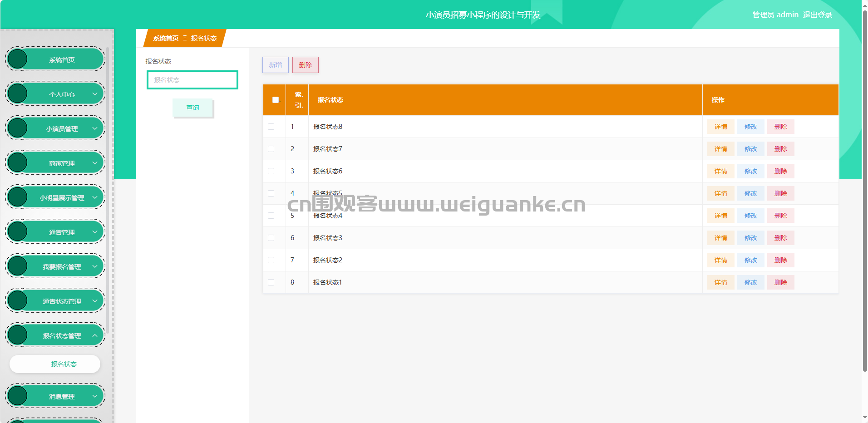Click the circle icon beside 小演员管理

(18, 128)
